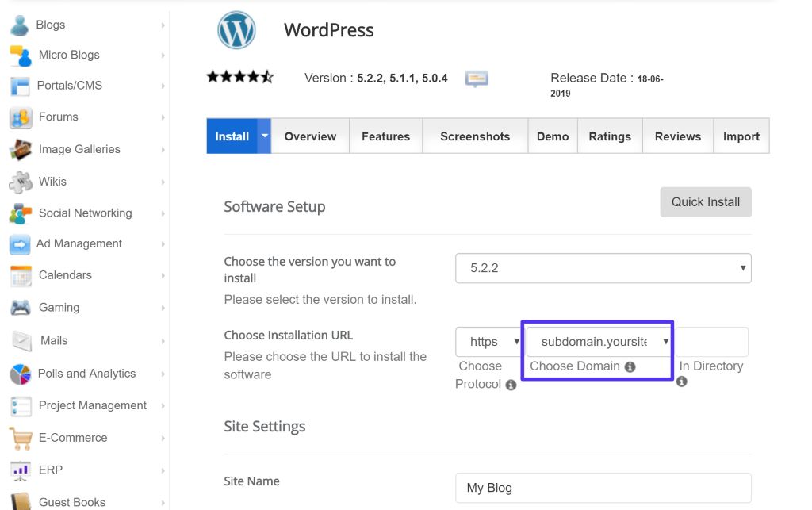Expand the Calendars category arrow
812x510 pixels.
163,275
